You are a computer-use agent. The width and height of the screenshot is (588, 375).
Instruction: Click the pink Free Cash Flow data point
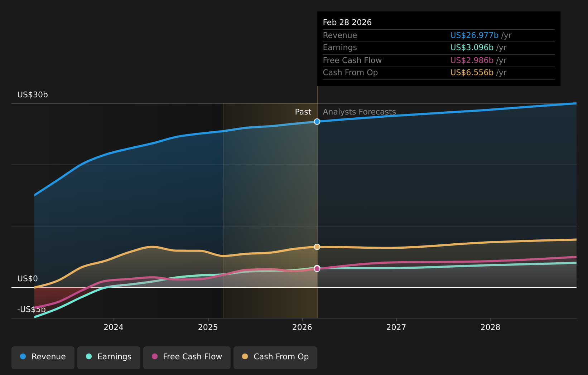317,268
